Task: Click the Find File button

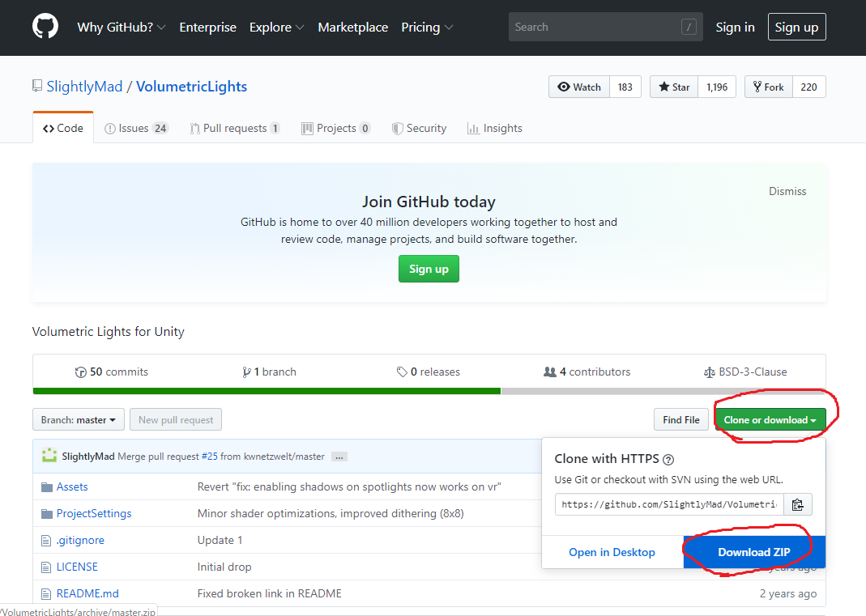Action: coord(681,419)
